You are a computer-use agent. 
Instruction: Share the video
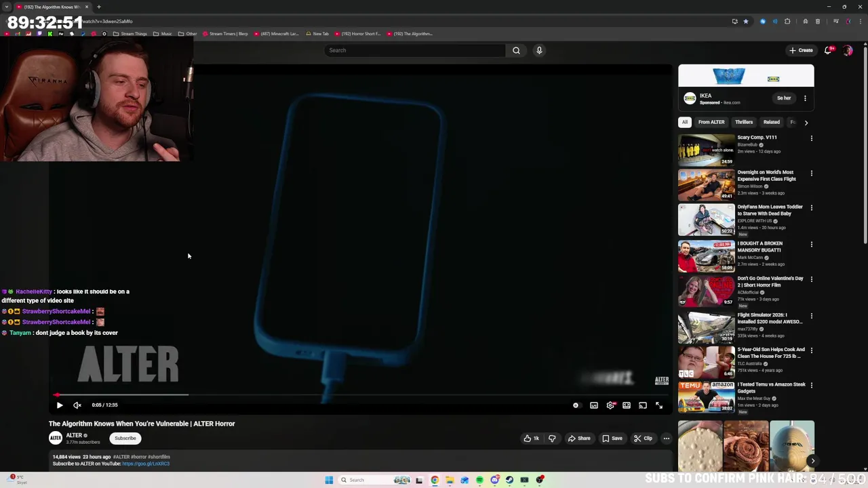pos(579,439)
